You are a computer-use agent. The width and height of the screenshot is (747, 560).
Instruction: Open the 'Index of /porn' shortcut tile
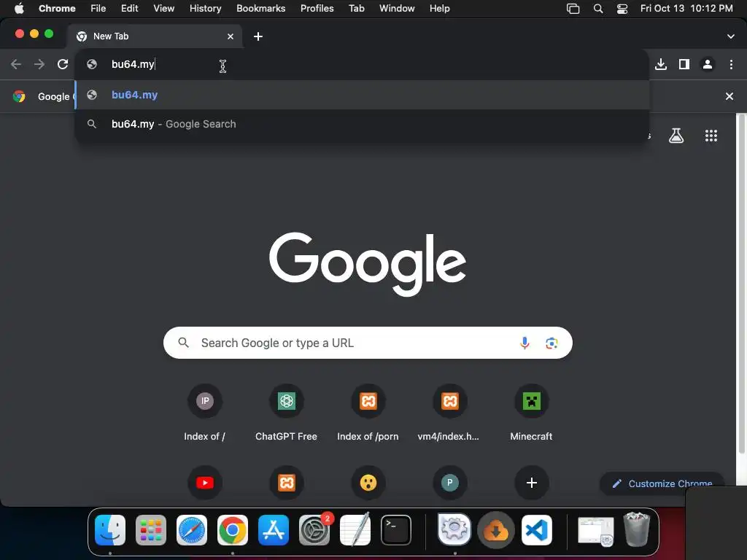pos(368,413)
